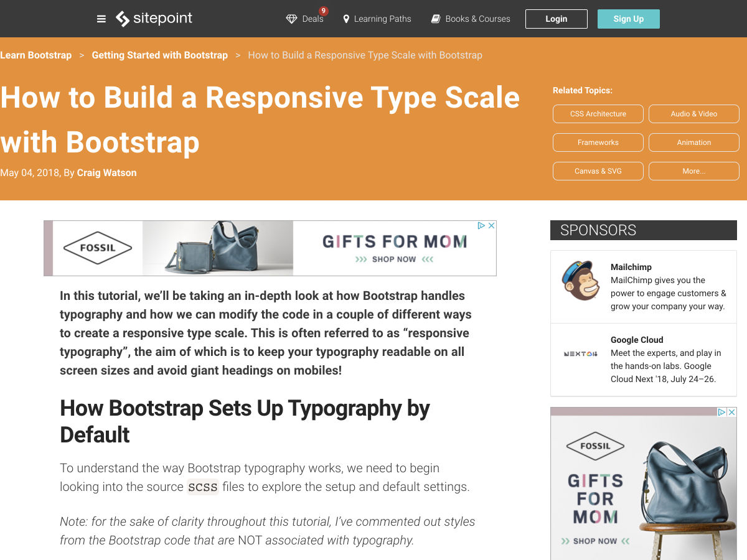Viewport: 747px width, 560px height.
Task: Open the hamburger menu icon
Action: tap(101, 19)
